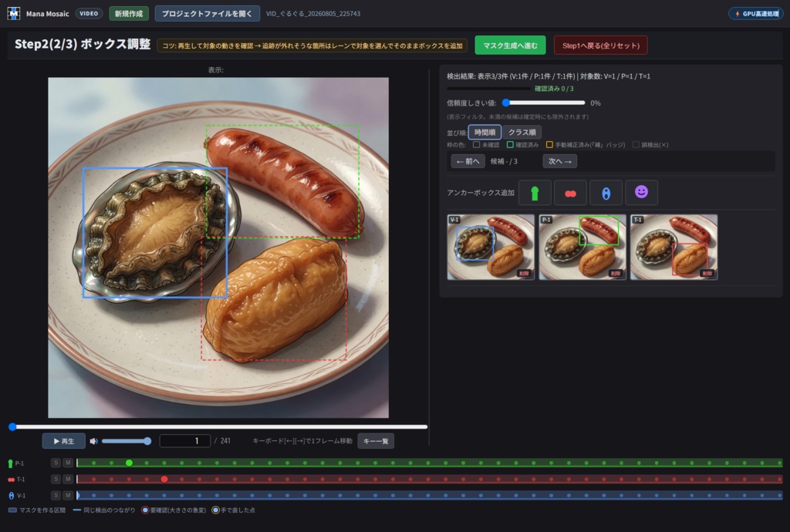The width and height of the screenshot is (790, 532).
Task: Click the GPU高速処理 badge
Action: 757,14
